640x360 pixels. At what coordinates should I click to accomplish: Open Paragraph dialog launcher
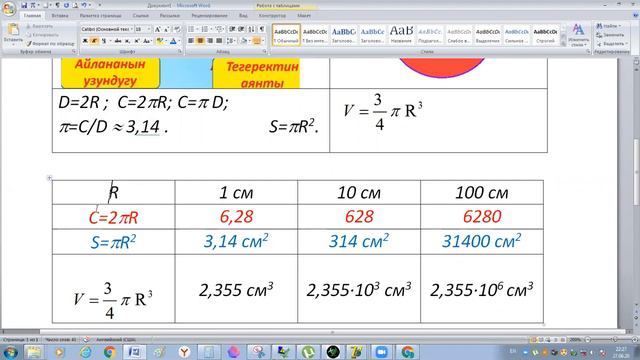coord(264,52)
